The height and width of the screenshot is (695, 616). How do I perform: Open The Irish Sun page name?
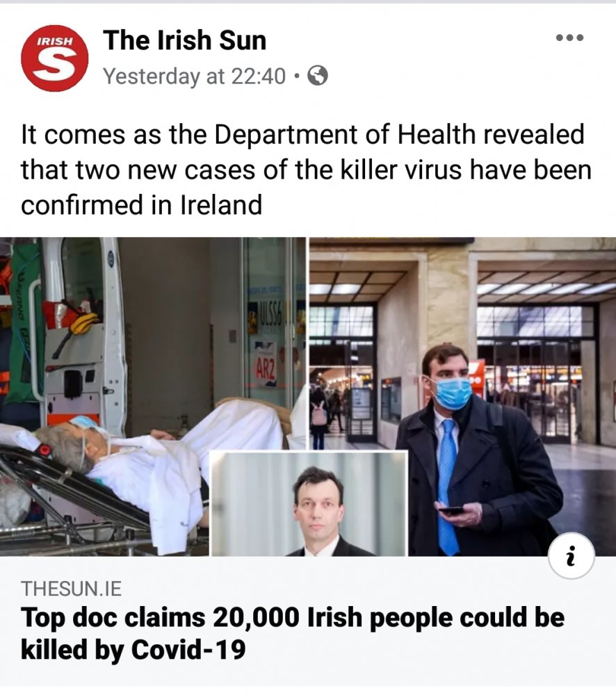(184, 40)
